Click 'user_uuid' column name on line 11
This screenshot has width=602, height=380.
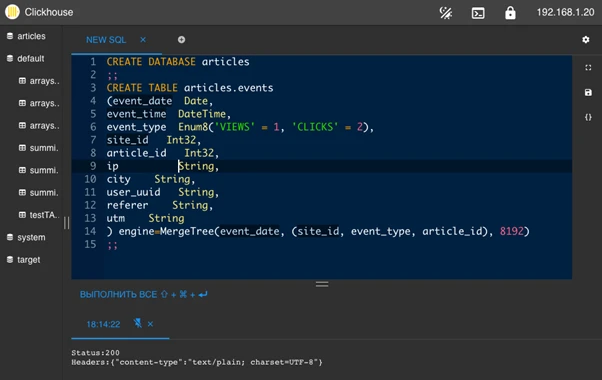(134, 192)
